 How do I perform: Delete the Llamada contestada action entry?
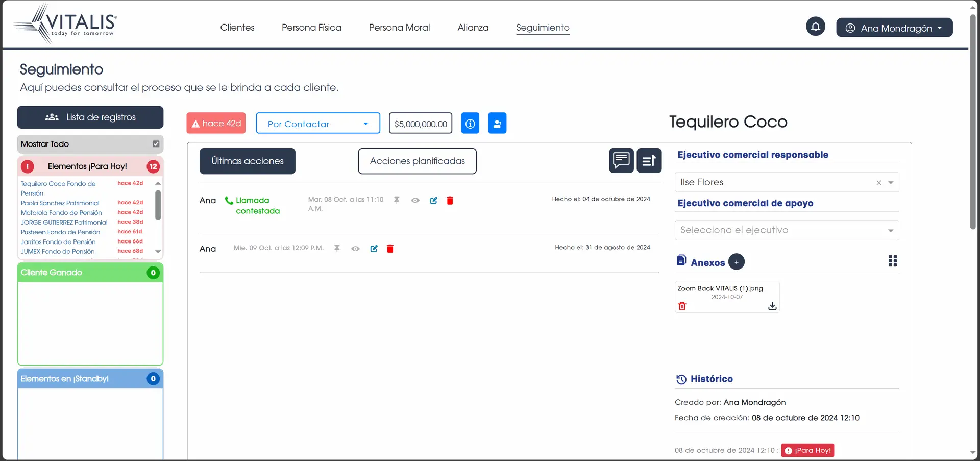tap(450, 201)
